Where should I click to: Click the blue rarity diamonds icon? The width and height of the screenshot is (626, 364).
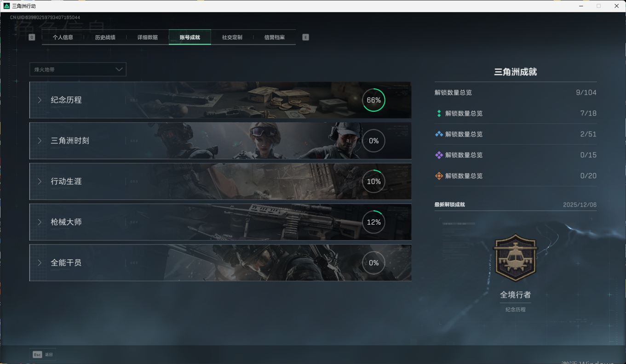tap(439, 134)
